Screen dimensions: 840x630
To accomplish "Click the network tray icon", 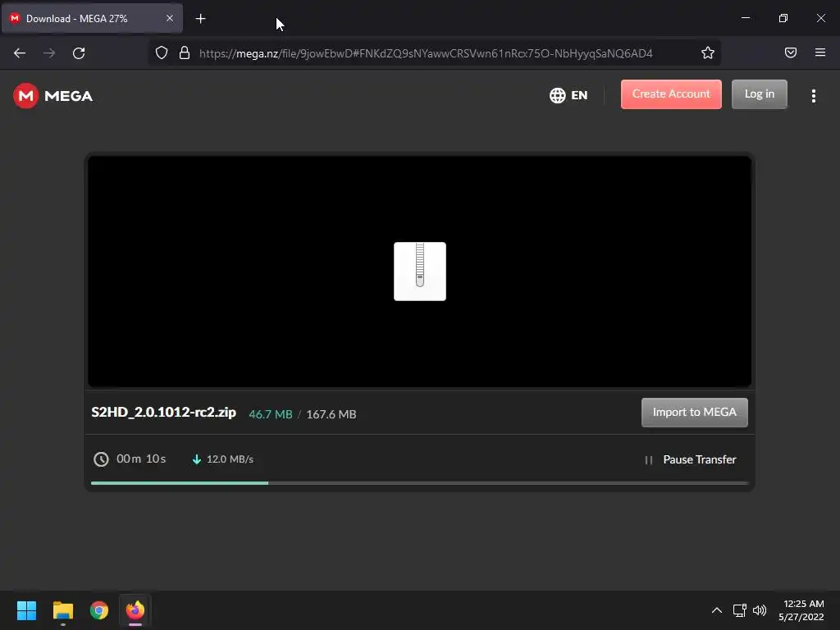I will 740,610.
